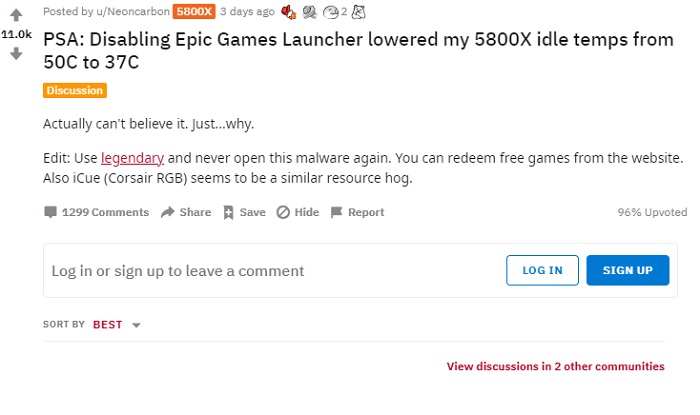This screenshot has height=415, width=700.
Task: Click the SIGN UP button
Action: click(x=628, y=270)
